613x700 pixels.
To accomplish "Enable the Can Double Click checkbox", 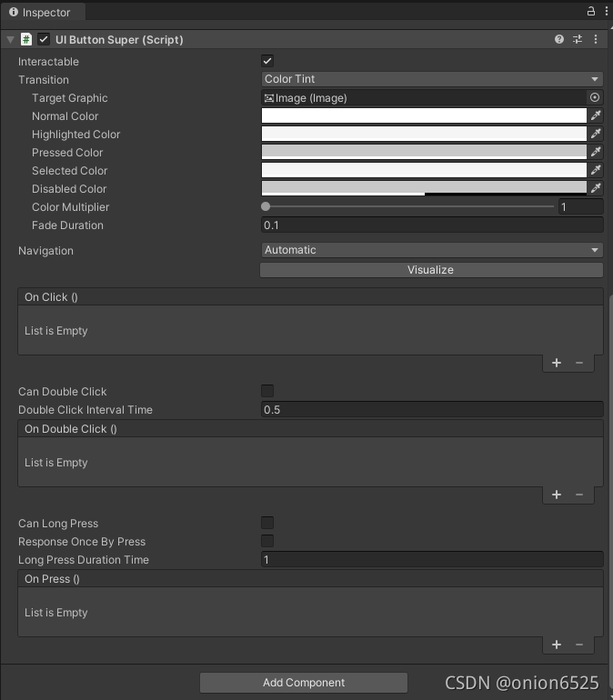I will point(267,391).
